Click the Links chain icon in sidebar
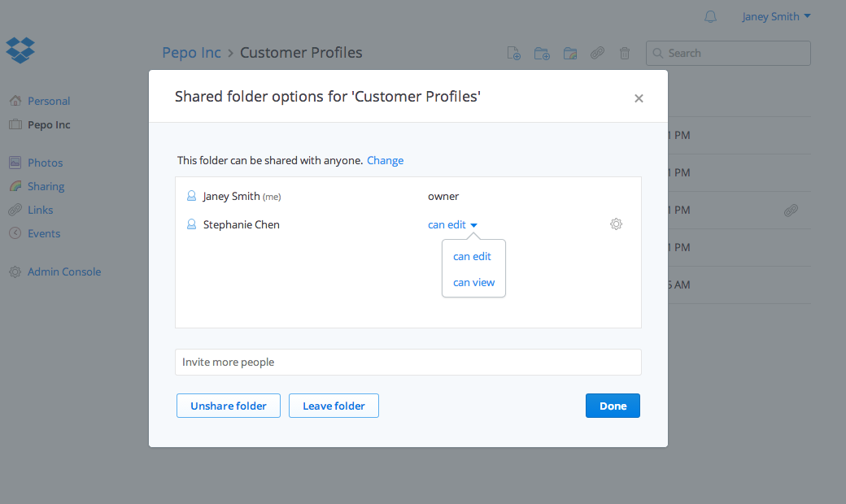Screen dimensions: 846x504 pos(15,210)
